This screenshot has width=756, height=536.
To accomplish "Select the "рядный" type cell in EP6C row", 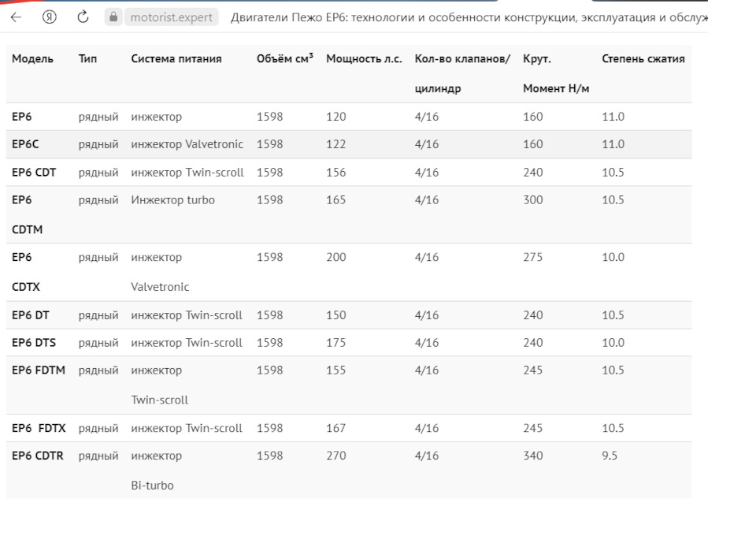I will point(98,144).
